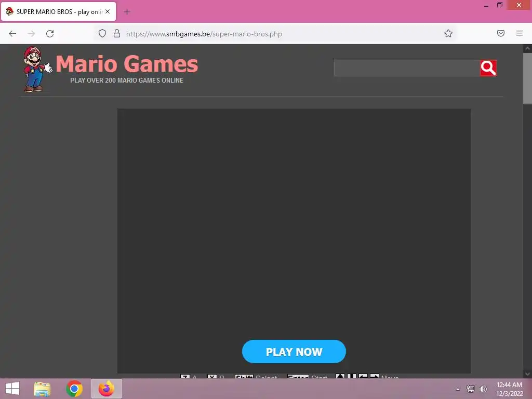The width and height of the screenshot is (532, 399).
Task: Open network status tray icon
Action: pyautogui.click(x=471, y=389)
